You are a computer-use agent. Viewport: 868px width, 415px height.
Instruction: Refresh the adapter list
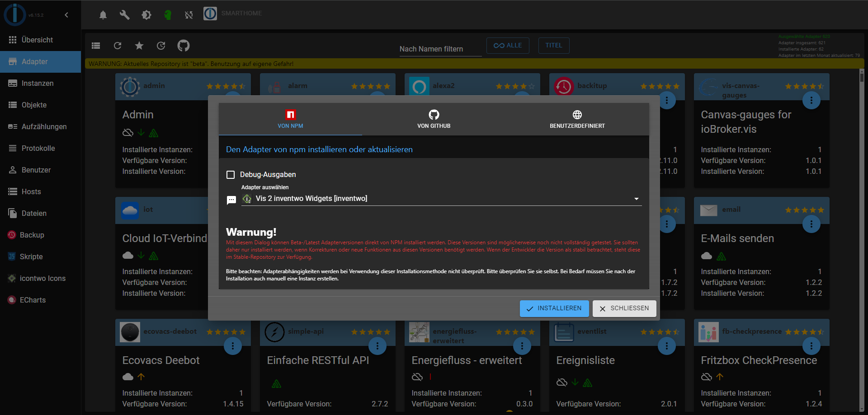pyautogui.click(x=118, y=46)
